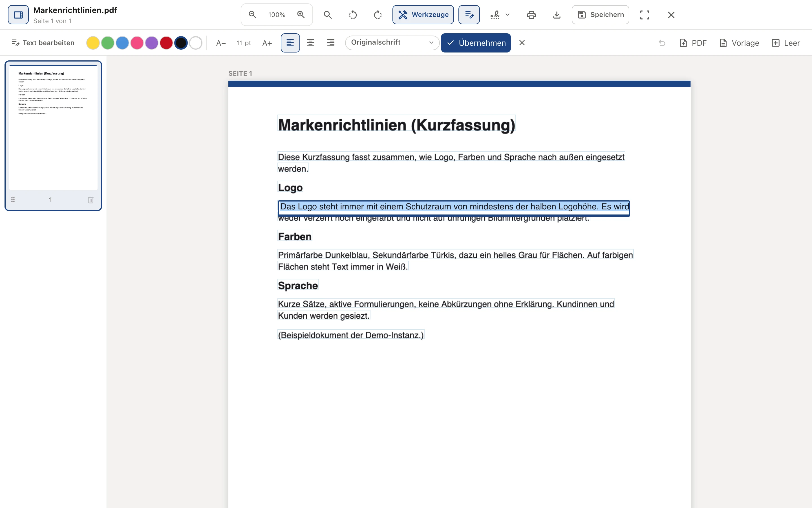The image size is (812, 508).
Task: Increase font size with A+ button
Action: point(267,43)
